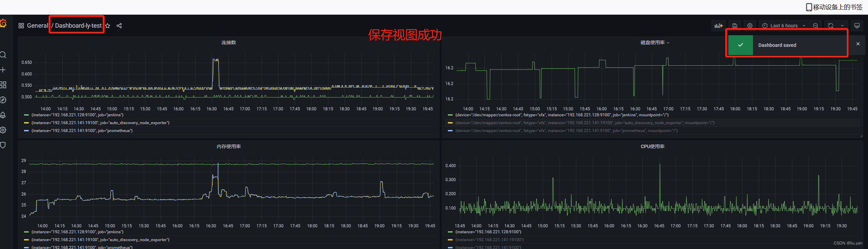
Task: Open Alerting via the bell icon
Action: (3, 115)
